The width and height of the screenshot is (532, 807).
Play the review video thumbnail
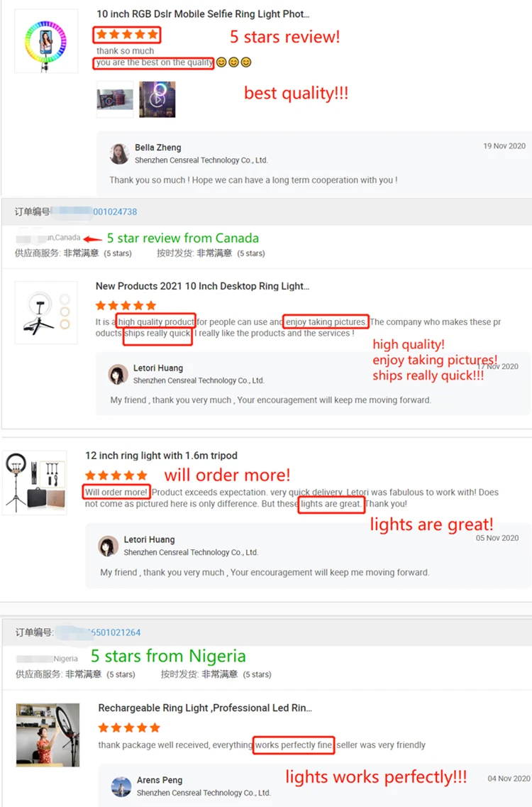click(x=157, y=99)
